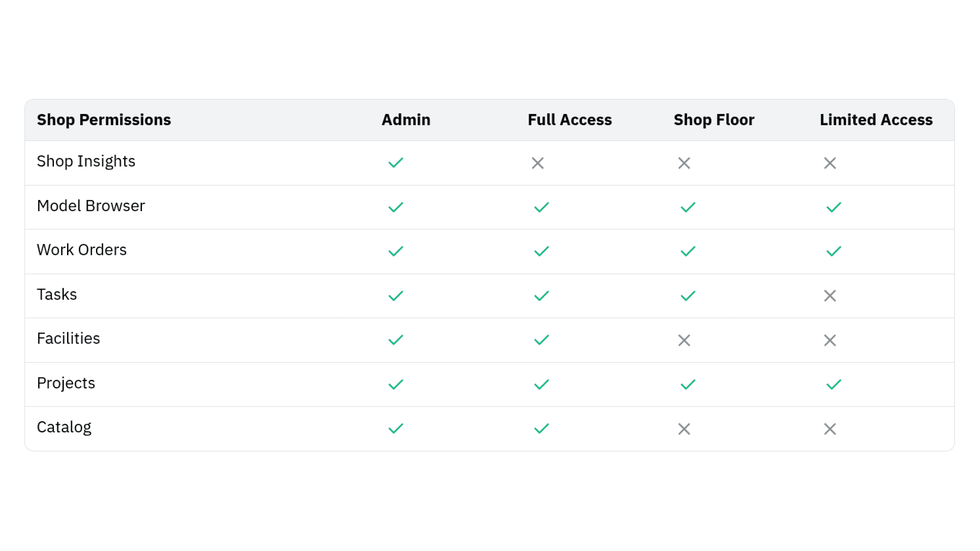Click the Full Access checkmark for Model Browser
Image resolution: width=980 pixels, height=551 pixels.
point(541,207)
